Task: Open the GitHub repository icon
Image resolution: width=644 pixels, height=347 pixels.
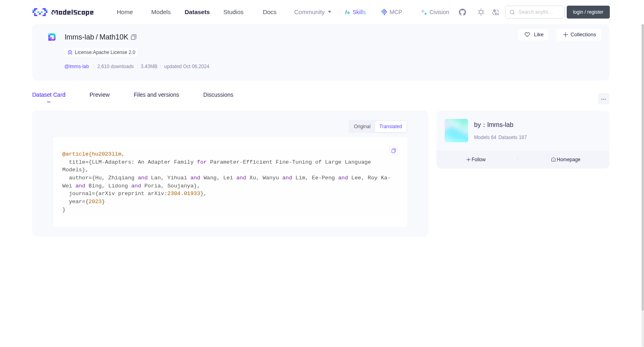Action: (462, 12)
